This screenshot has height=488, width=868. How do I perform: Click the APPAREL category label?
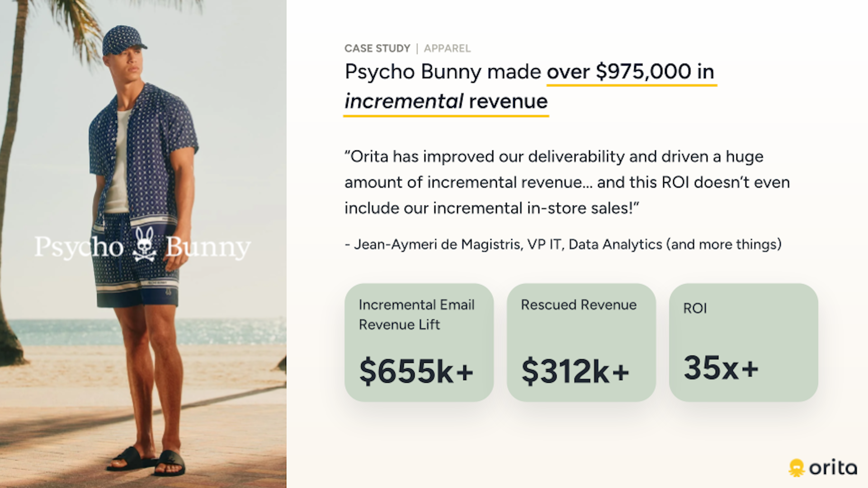click(x=447, y=48)
